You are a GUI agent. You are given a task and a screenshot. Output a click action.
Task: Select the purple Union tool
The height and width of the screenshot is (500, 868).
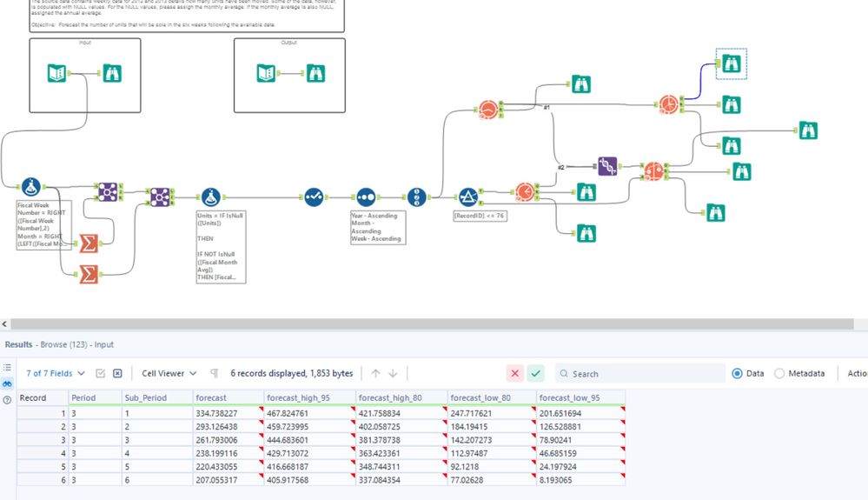(607, 166)
